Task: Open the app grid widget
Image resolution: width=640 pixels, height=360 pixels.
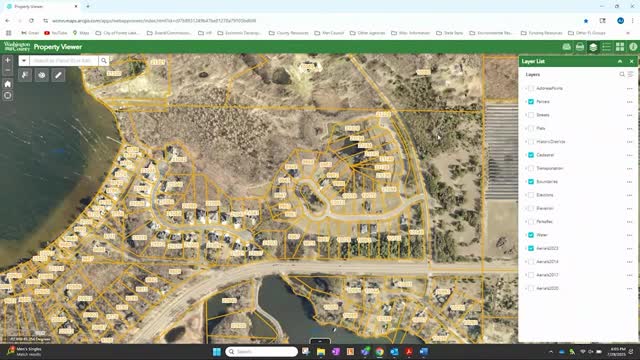Action: tap(620, 47)
